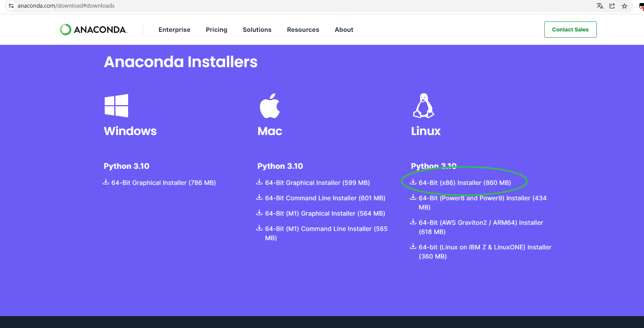Viewport: 644px width, 328px height.
Task: Click download icon beside Linux x86 Installer
Action: (413, 182)
